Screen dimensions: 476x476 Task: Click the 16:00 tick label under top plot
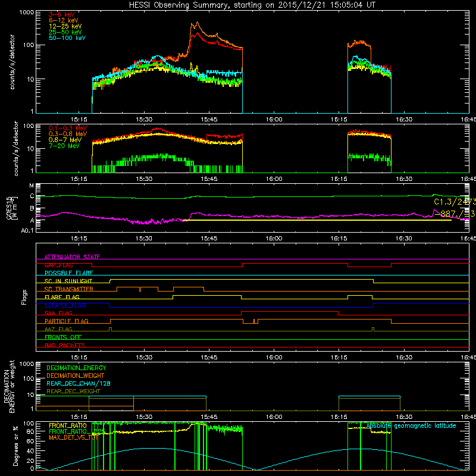click(274, 120)
